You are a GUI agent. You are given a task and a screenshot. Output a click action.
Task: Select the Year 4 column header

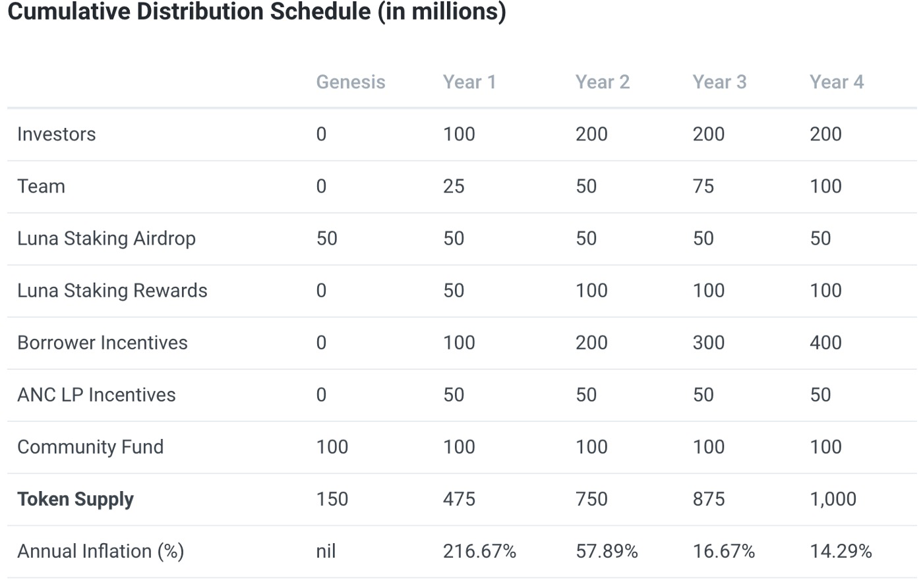click(836, 82)
